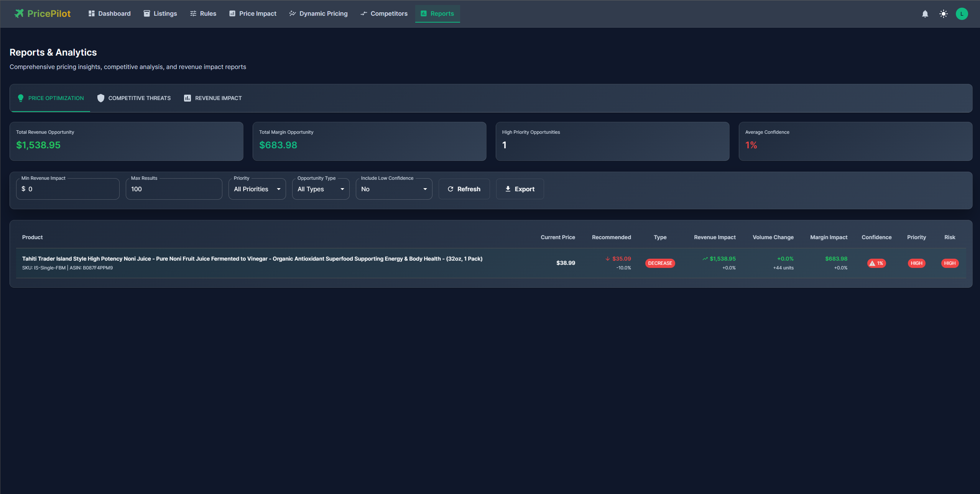The image size is (980, 494).
Task: Click the Listings box icon
Action: 147,13
